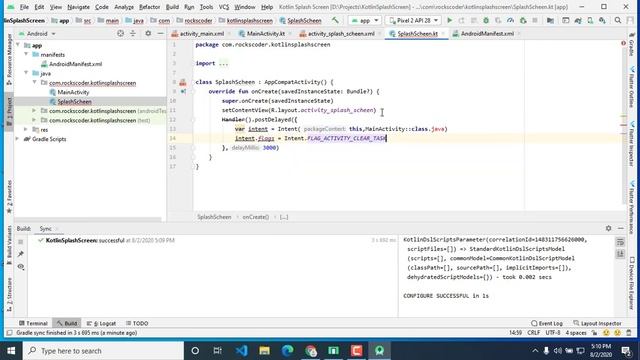Switch to activity_main.xml tab
This screenshot has width=640, height=360.
[202, 33]
